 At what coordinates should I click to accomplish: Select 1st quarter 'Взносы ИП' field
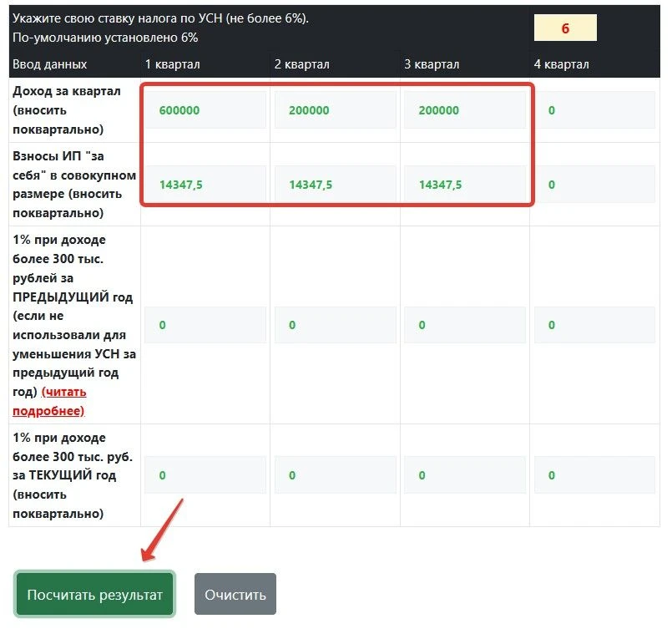(x=205, y=185)
